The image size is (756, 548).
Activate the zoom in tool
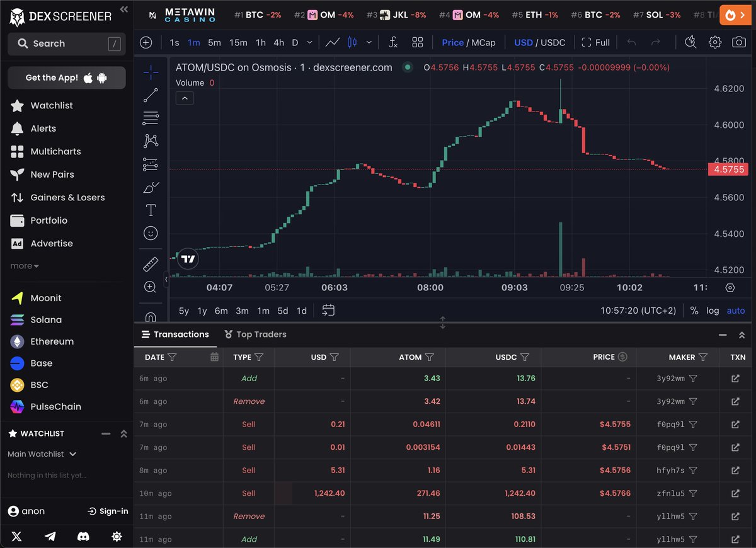click(x=151, y=287)
